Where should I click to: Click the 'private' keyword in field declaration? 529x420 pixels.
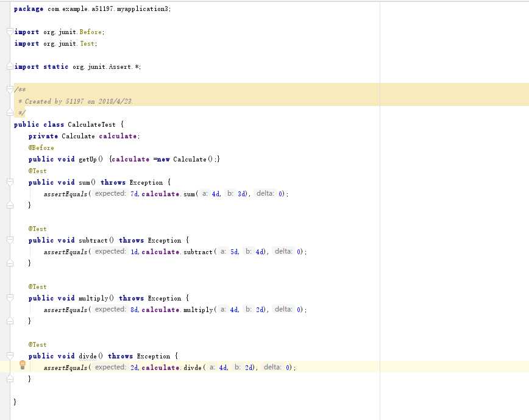tap(43, 136)
